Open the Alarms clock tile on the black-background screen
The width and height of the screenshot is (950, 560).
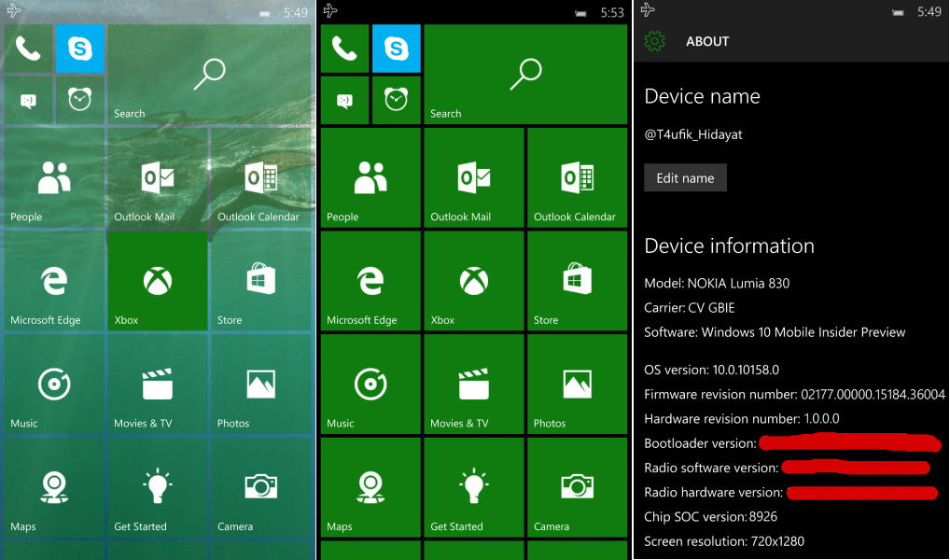(x=396, y=101)
